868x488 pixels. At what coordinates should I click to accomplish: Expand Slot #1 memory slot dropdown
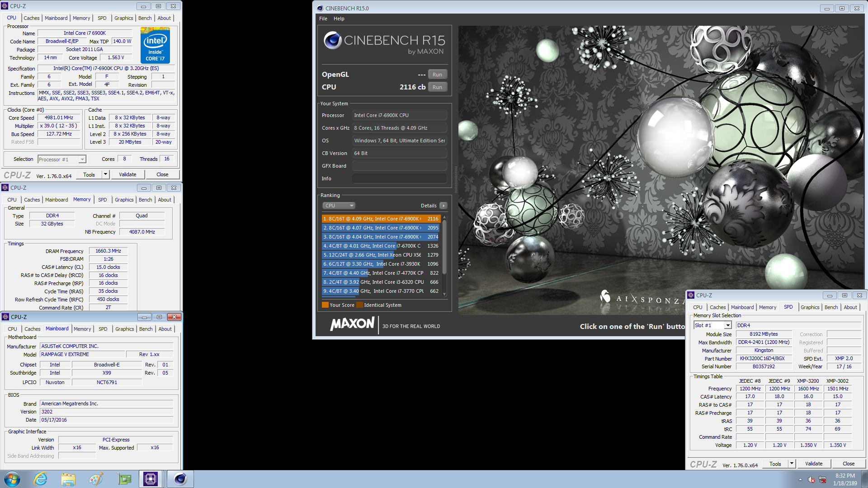point(712,325)
